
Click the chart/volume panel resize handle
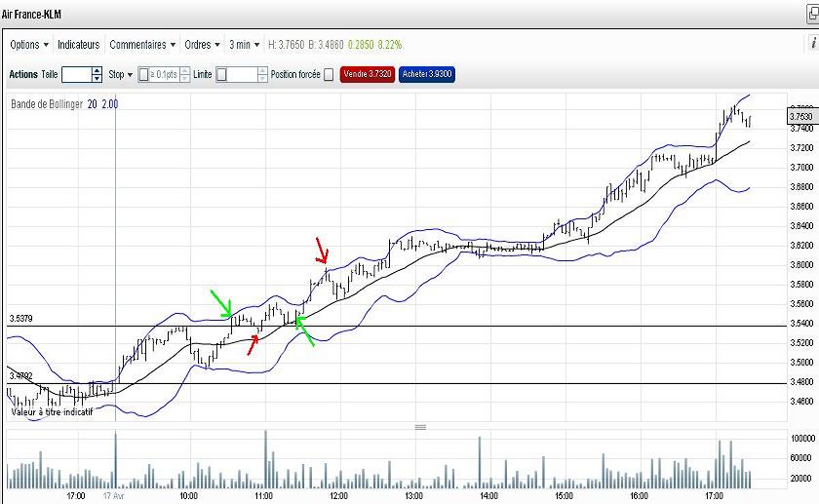tap(420, 427)
